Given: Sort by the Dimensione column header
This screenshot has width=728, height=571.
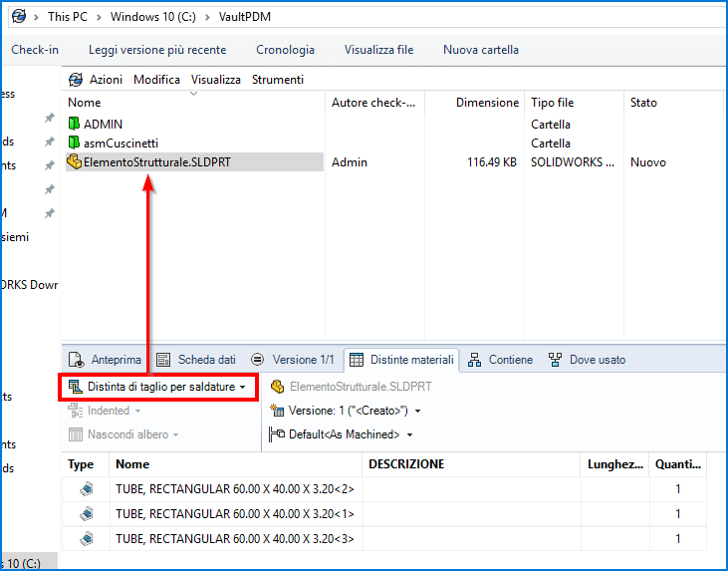Looking at the screenshot, I should [487, 103].
